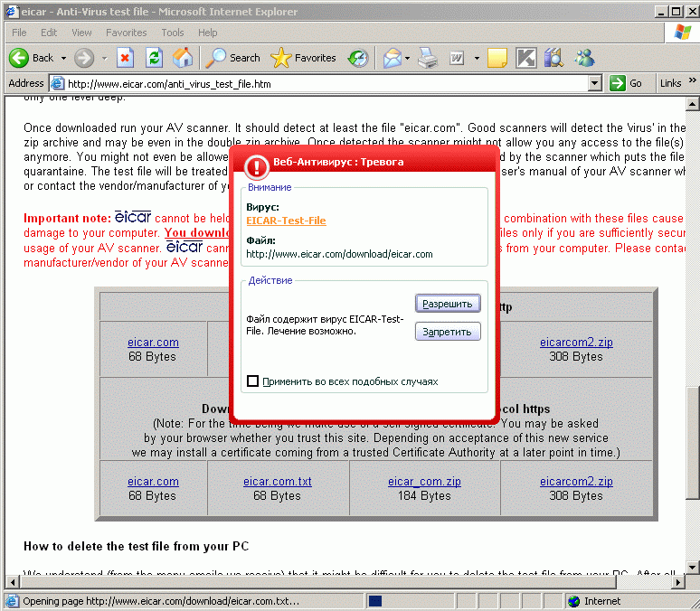Screen dimensions: 700x611
Task: Click the vertical scrollbar up arrow
Action: click(692, 104)
